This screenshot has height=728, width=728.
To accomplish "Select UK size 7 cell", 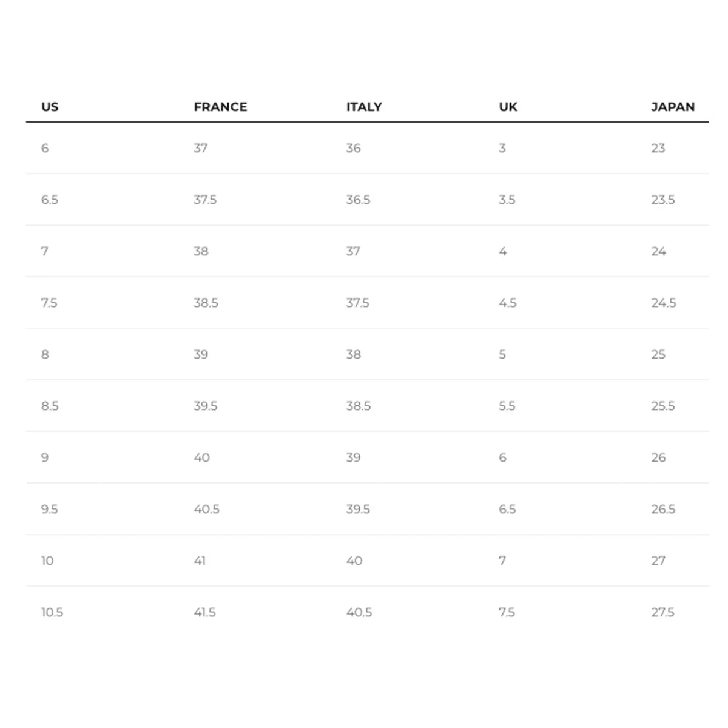I will pos(502,561).
